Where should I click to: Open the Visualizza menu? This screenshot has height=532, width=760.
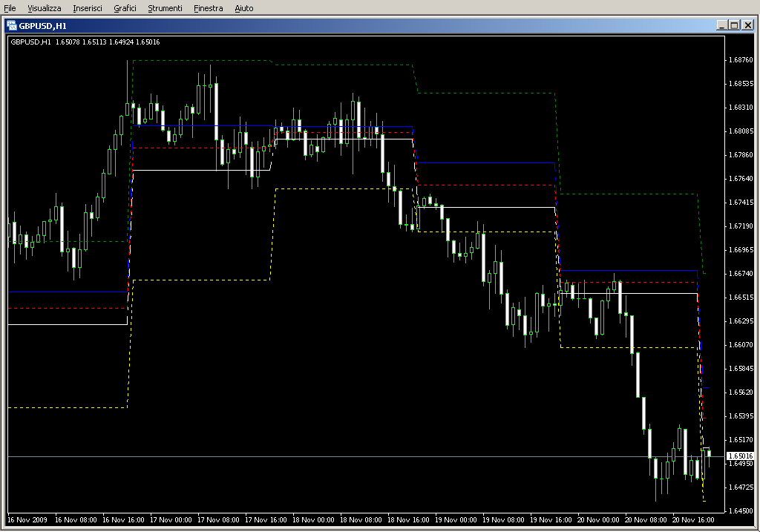[44, 8]
